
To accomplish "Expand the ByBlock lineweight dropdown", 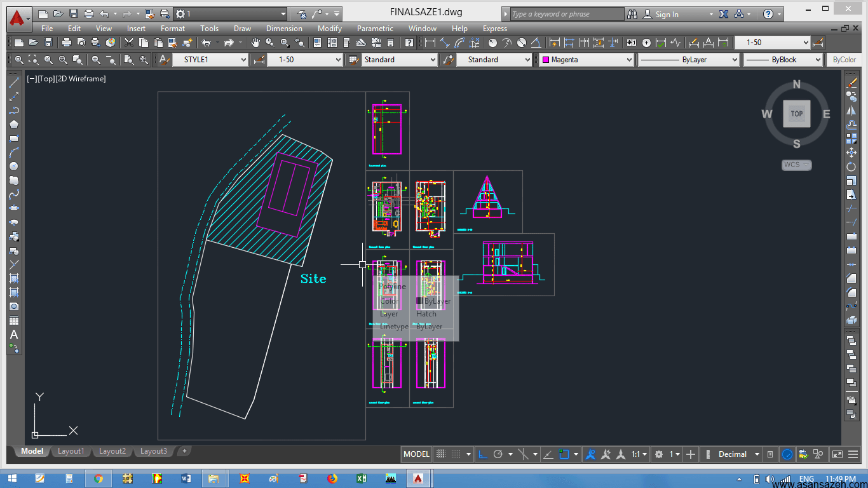I will coord(783,60).
